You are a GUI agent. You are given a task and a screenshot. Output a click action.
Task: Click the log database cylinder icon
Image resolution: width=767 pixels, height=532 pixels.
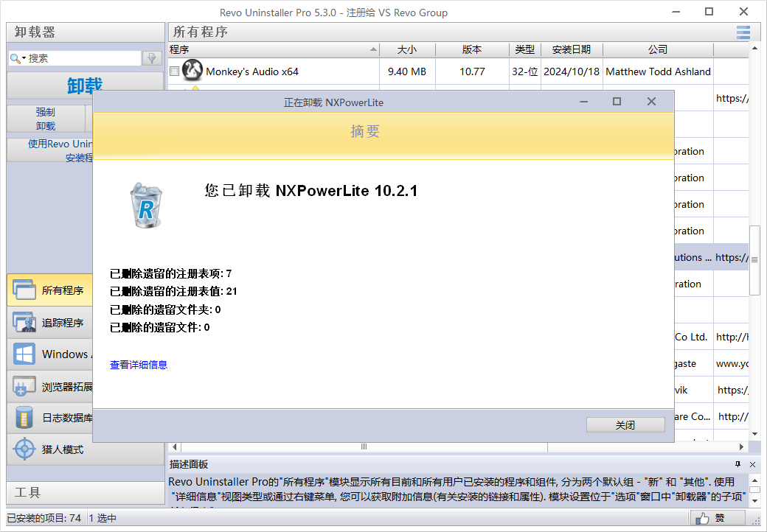coord(24,419)
